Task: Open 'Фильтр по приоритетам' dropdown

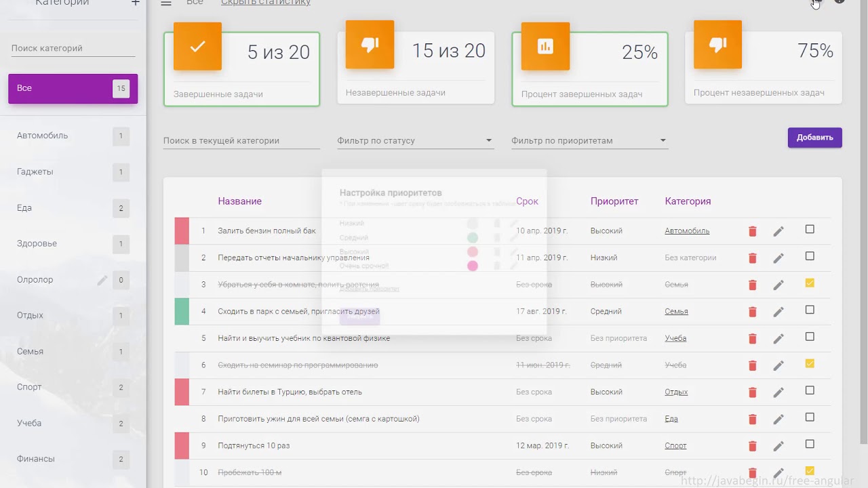Action: (589, 140)
